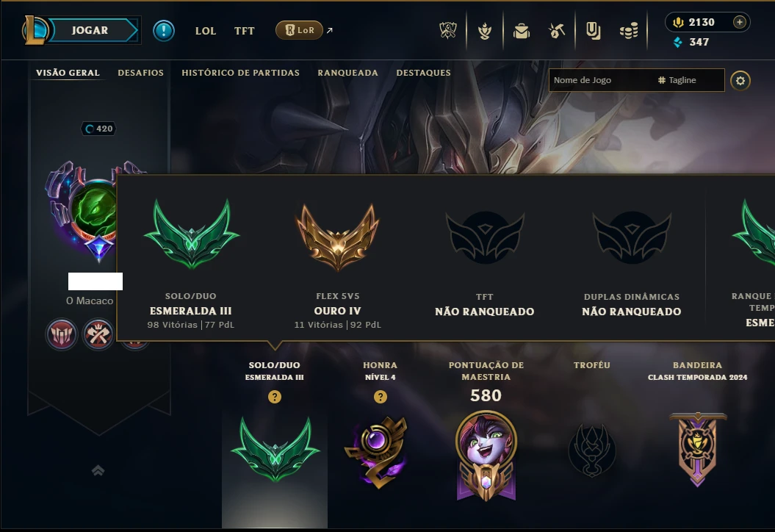The height and width of the screenshot is (532, 775).
Task: Open the Histórico de Partidas tab
Action: [241, 73]
